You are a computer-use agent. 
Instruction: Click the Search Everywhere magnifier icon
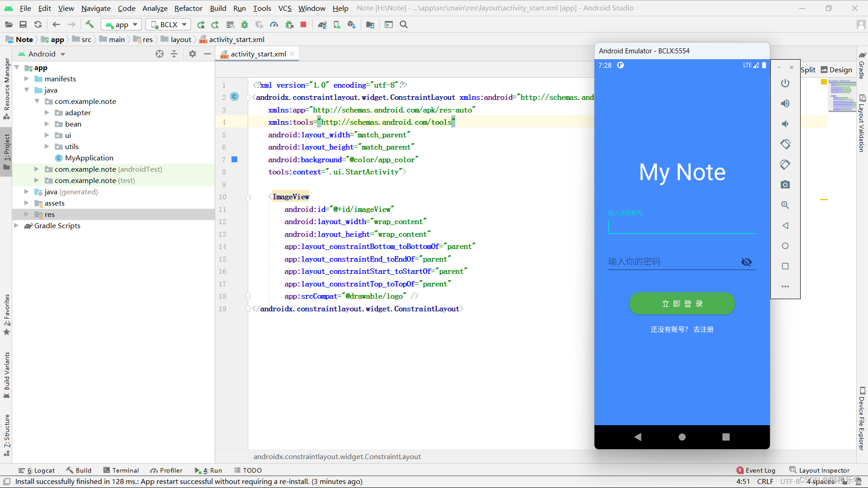click(x=404, y=24)
